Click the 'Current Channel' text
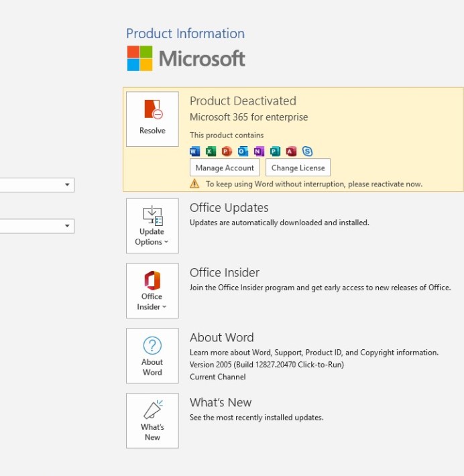This screenshot has width=464, height=476. coord(217,377)
